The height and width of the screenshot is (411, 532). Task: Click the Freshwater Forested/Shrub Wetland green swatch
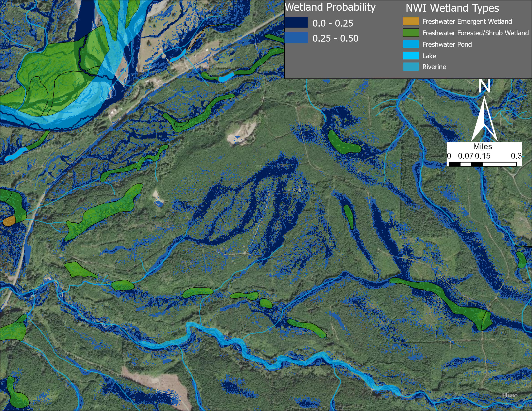411,33
